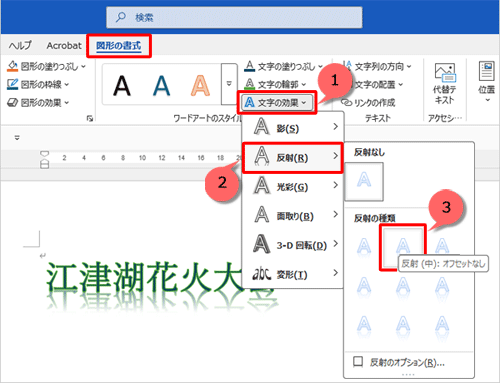Screen dimensions: 500x383
Task: Click the 影 shadow A icon
Action: point(261,127)
